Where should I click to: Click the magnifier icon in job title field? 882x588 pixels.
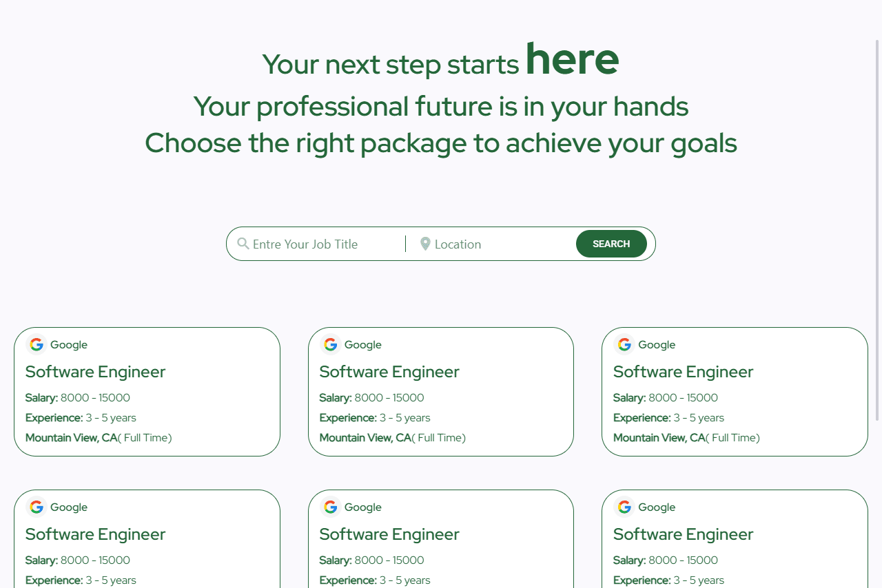pos(243,244)
